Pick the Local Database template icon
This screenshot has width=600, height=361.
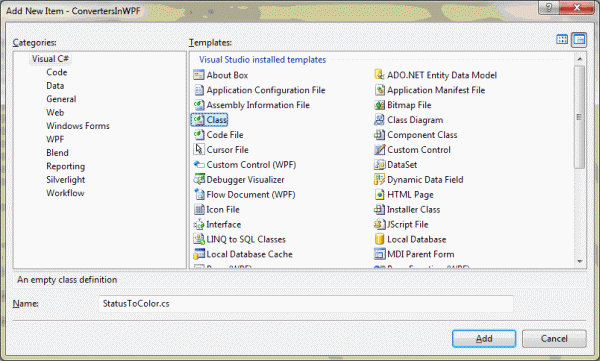(x=379, y=239)
